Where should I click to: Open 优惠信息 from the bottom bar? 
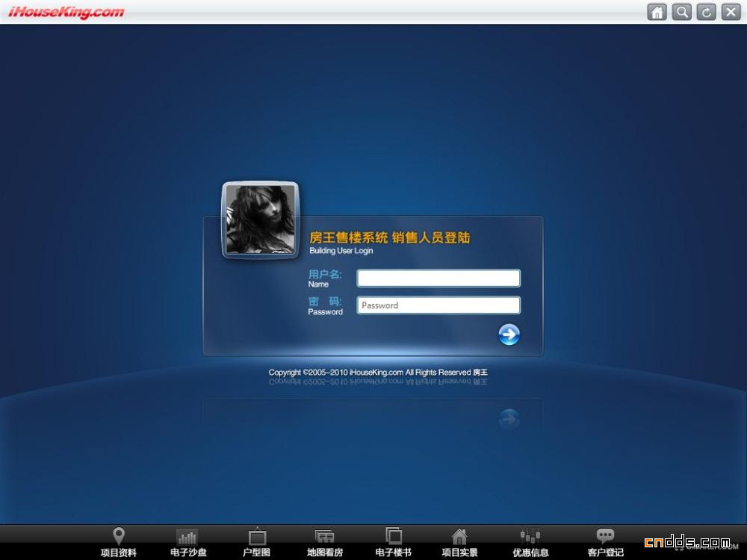530,543
